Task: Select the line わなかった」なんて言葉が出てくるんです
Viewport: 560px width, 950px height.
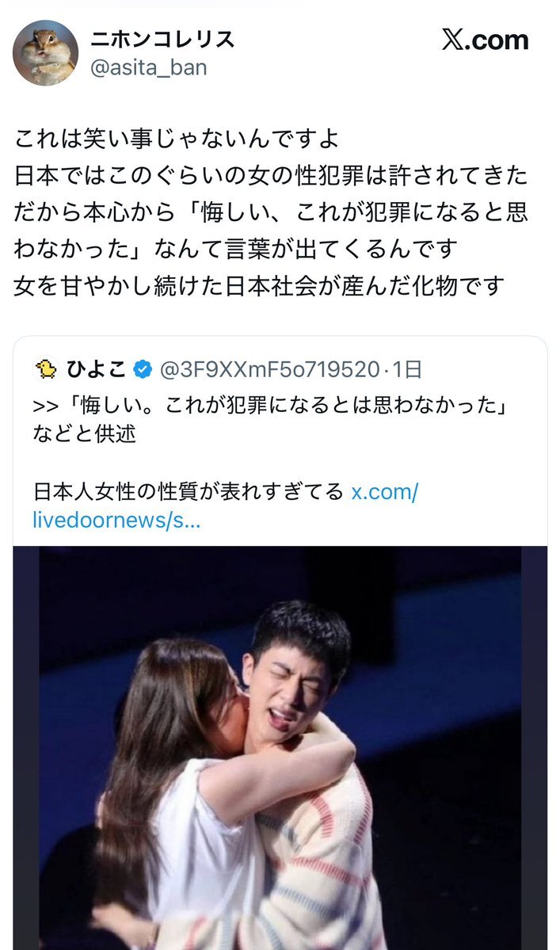Action: tap(235, 249)
